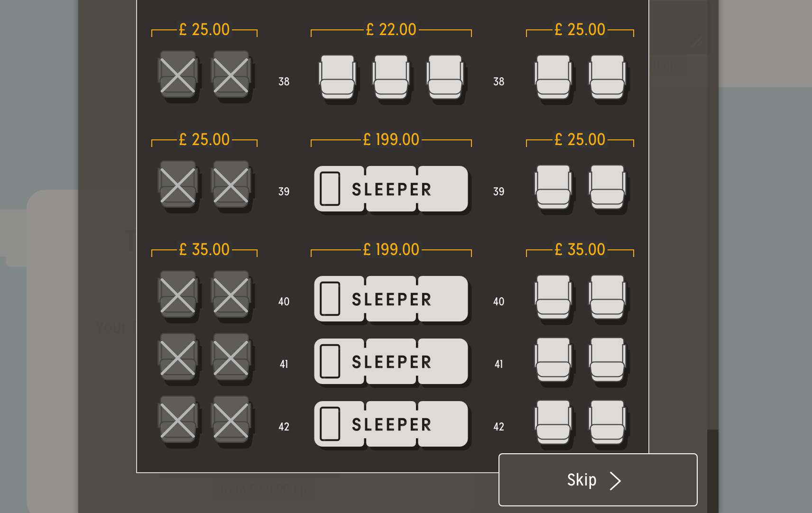Select the right-side inner seat in row 40
Viewport: 812px width, 513px height.
click(x=553, y=297)
